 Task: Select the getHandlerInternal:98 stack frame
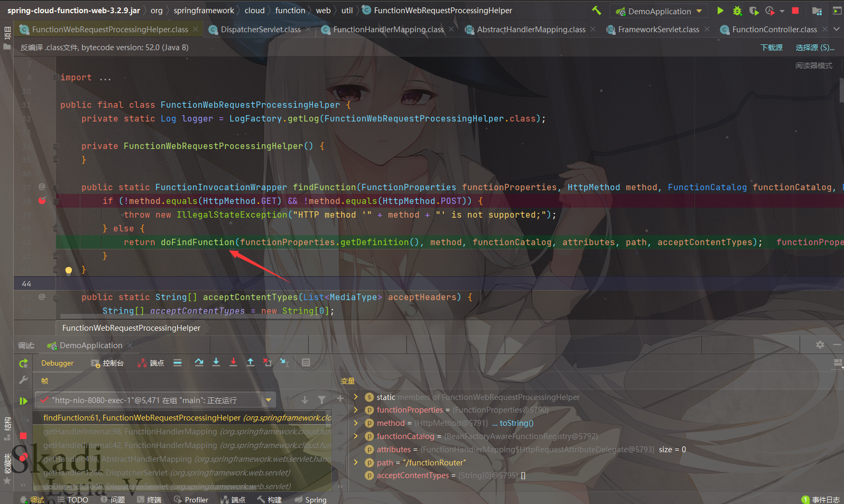tap(182, 432)
